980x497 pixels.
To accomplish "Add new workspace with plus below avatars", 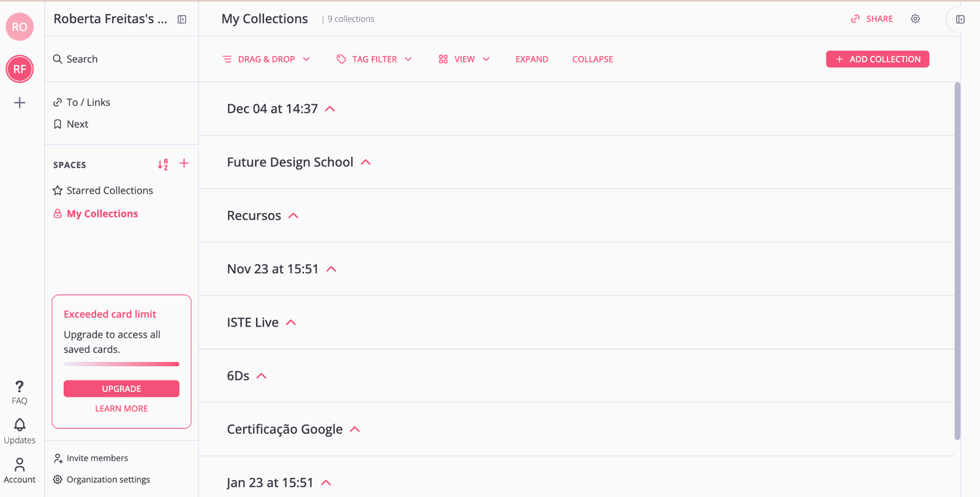I will (20, 103).
